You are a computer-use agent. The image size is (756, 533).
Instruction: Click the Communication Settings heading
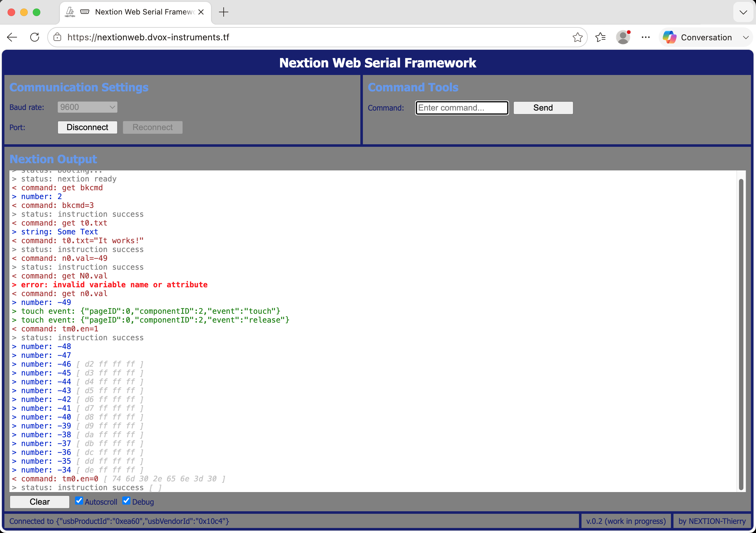click(79, 87)
